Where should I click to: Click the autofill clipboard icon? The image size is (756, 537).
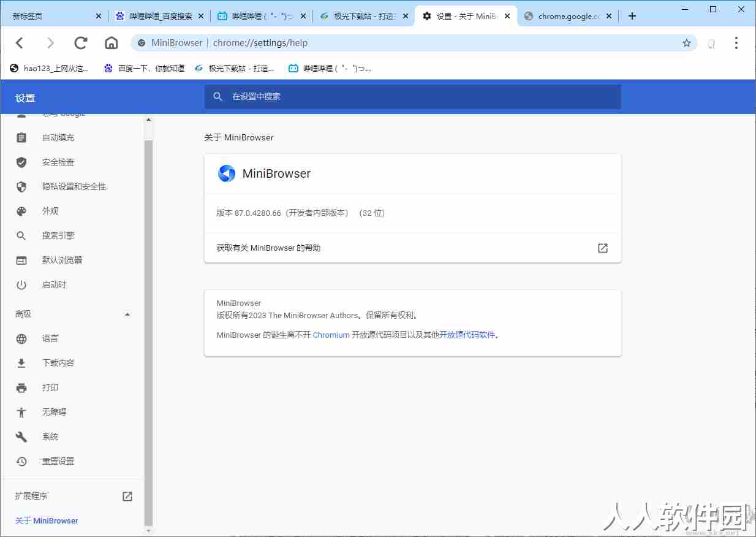click(21, 137)
